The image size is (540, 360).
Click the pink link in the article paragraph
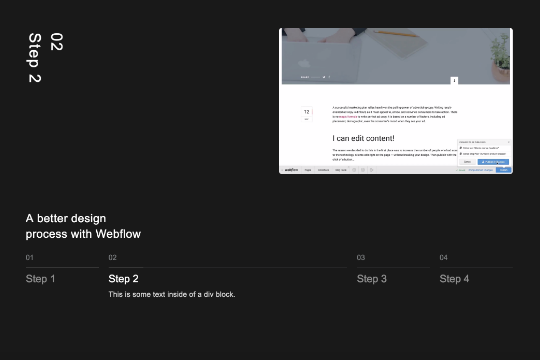pyautogui.click(x=347, y=117)
